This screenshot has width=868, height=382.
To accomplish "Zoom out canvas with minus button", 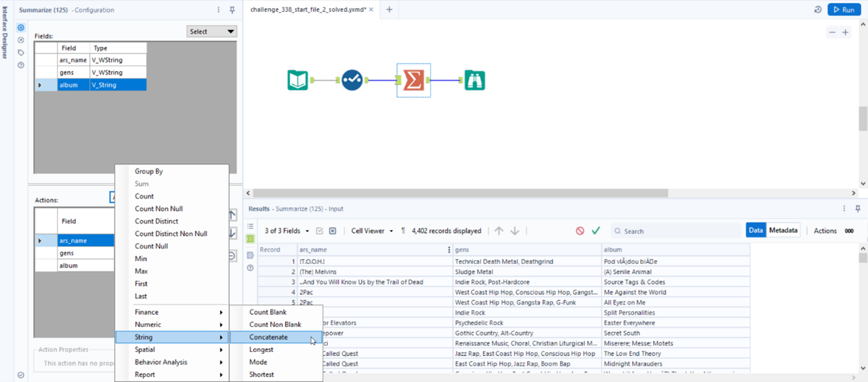I will (832, 33).
